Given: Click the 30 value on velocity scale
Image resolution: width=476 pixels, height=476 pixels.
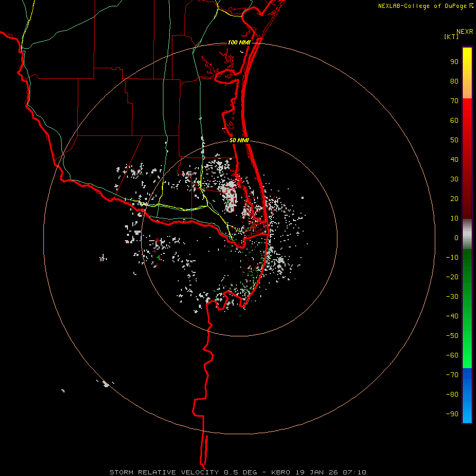Looking at the screenshot, I should coord(454,179).
